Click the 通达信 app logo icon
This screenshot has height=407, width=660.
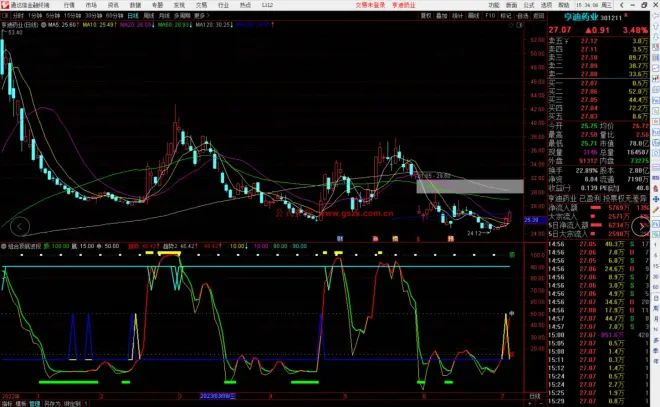pyautogui.click(x=5, y=5)
